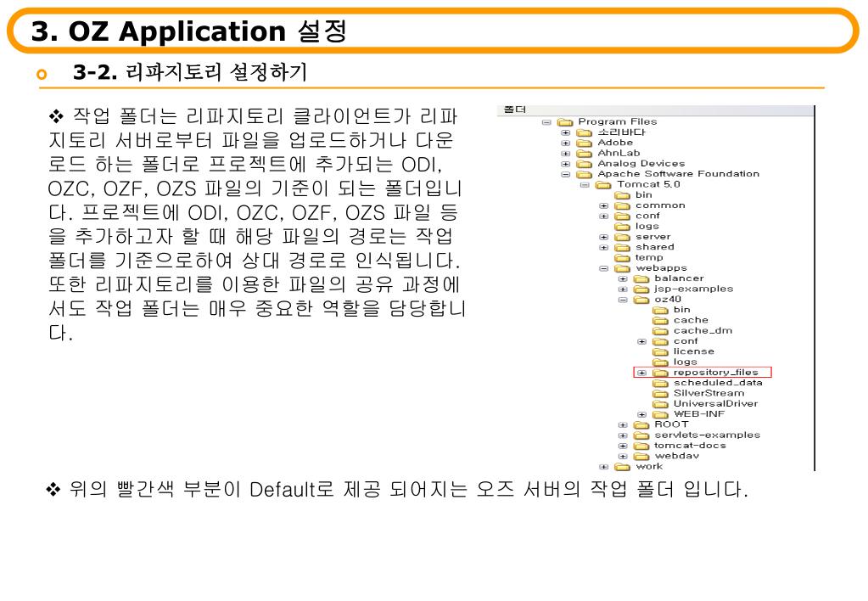The image size is (868, 601).
Task: Click the 소리바다 folder icon
Action: 584,132
